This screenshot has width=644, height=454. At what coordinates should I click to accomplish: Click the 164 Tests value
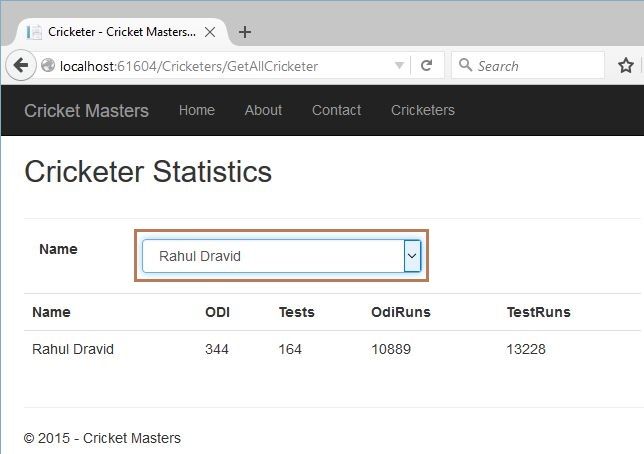point(290,349)
